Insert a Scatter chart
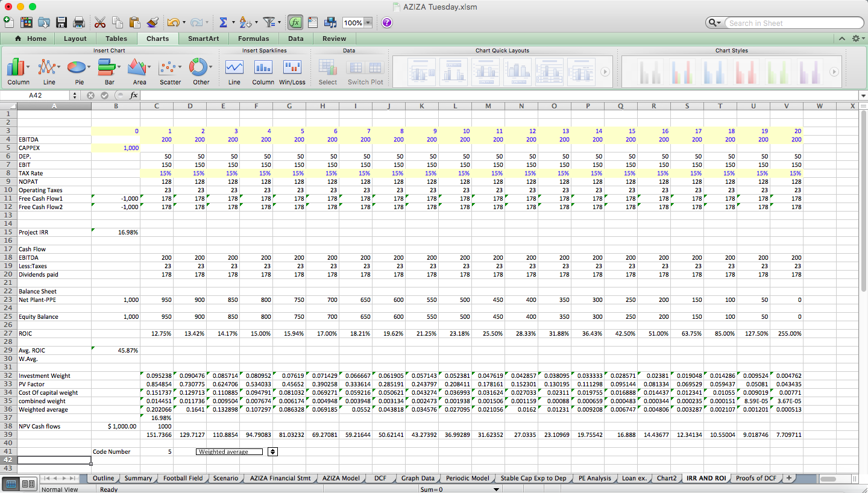This screenshot has height=493, width=868. pos(170,68)
